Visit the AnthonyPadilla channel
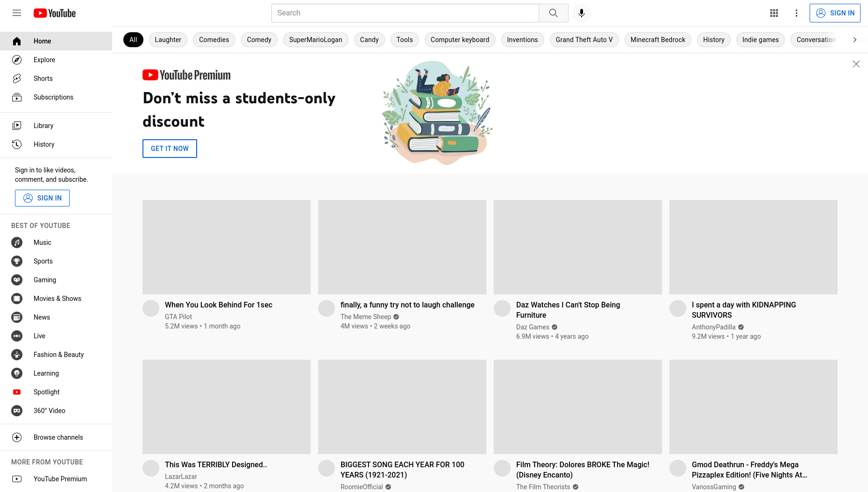The width and height of the screenshot is (868, 492). point(713,327)
